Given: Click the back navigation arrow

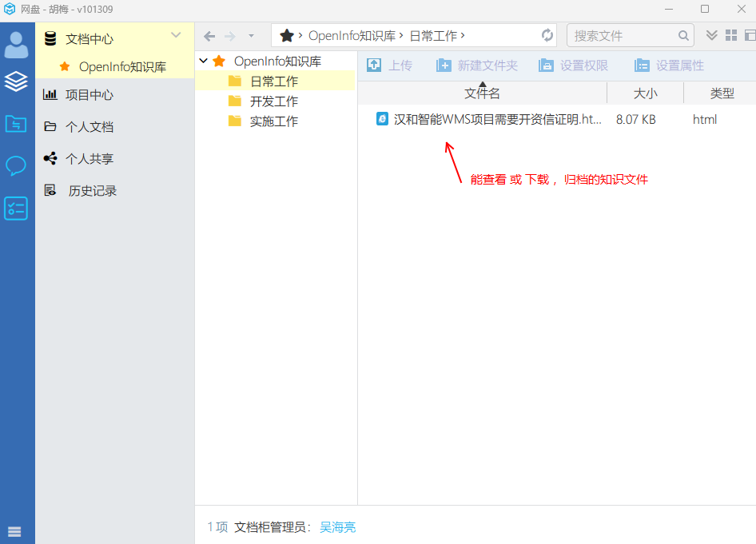Looking at the screenshot, I should pyautogui.click(x=209, y=36).
